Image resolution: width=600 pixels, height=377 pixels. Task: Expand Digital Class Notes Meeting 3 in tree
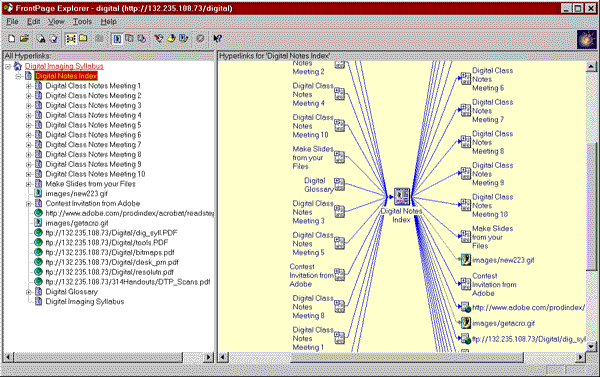(x=28, y=106)
